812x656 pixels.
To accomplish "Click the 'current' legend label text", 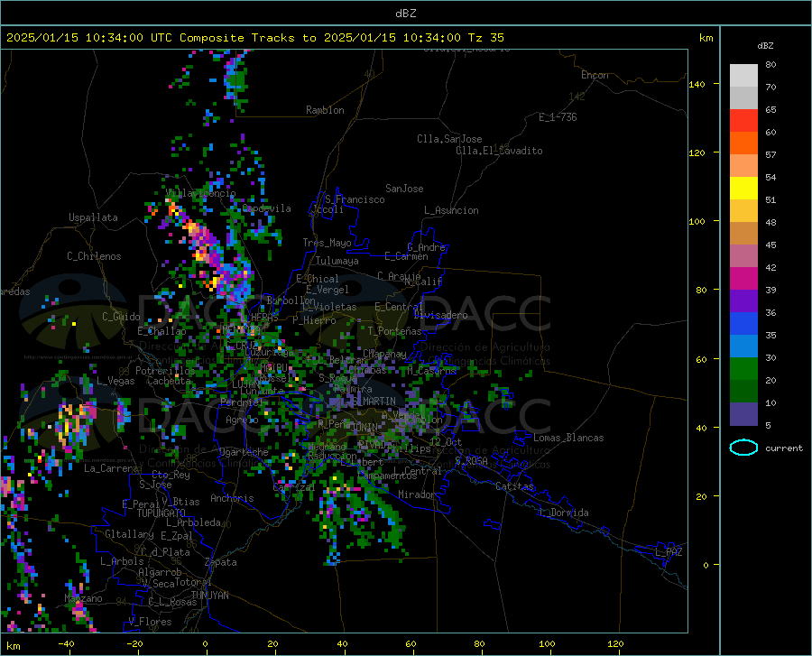I will [x=784, y=448].
